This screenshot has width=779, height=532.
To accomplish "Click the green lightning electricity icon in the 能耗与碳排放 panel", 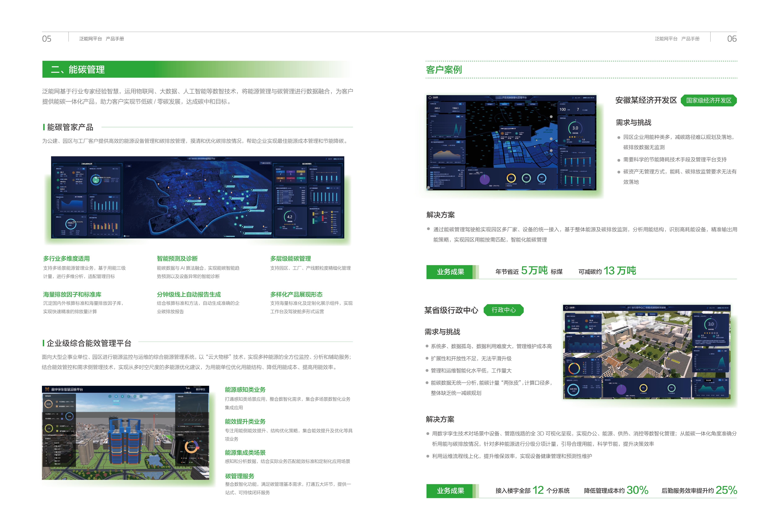I will pos(569,327).
